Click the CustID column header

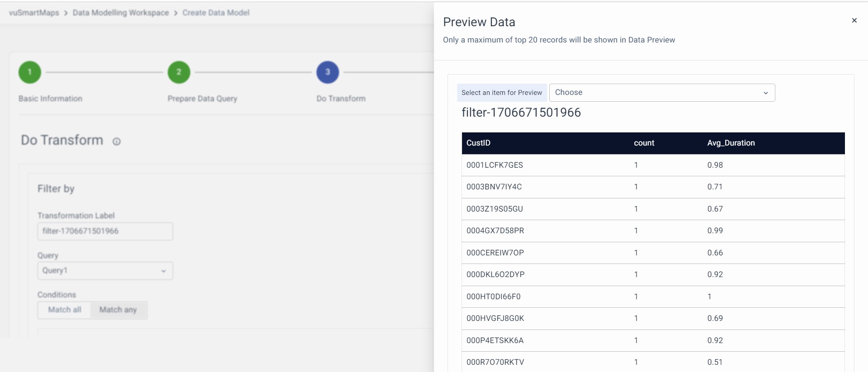478,143
